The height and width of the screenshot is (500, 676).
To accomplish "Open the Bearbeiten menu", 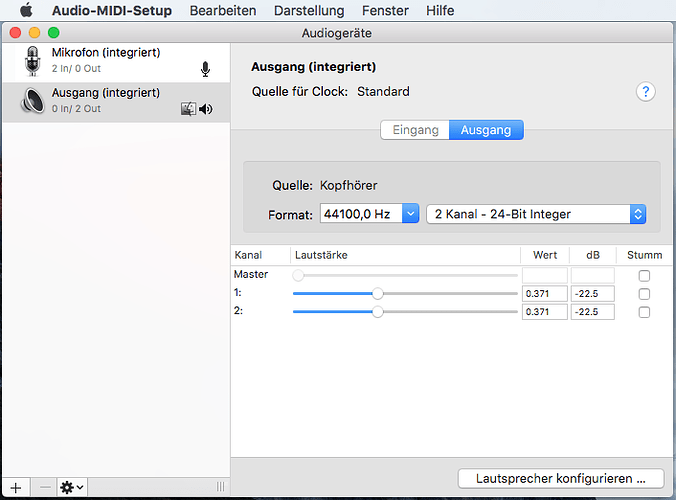I will 222,11.
